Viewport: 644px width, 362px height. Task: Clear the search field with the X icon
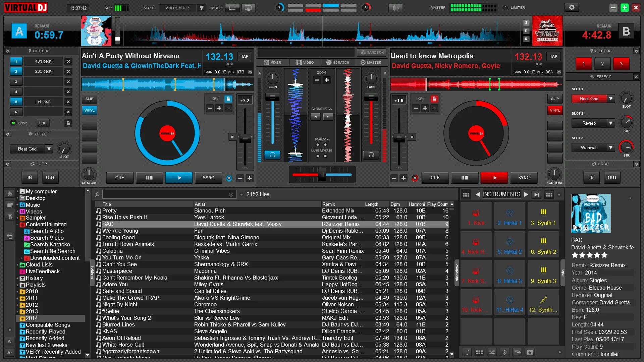231,194
